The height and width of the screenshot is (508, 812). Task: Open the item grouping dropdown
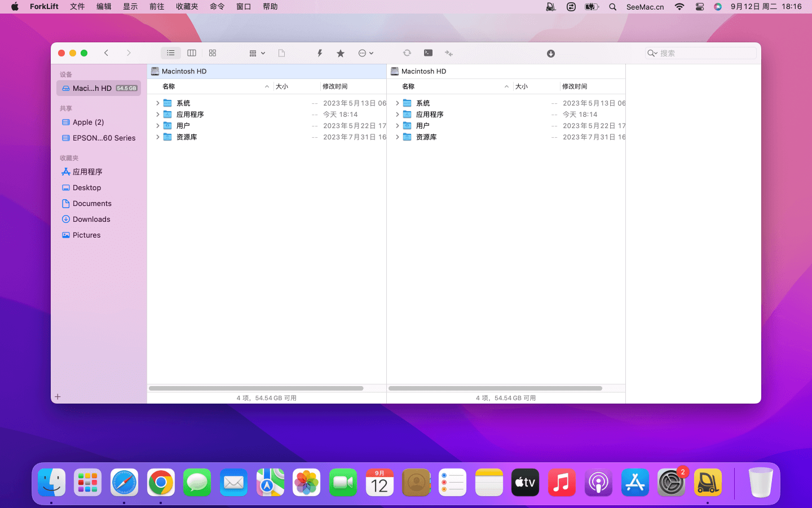(x=257, y=53)
